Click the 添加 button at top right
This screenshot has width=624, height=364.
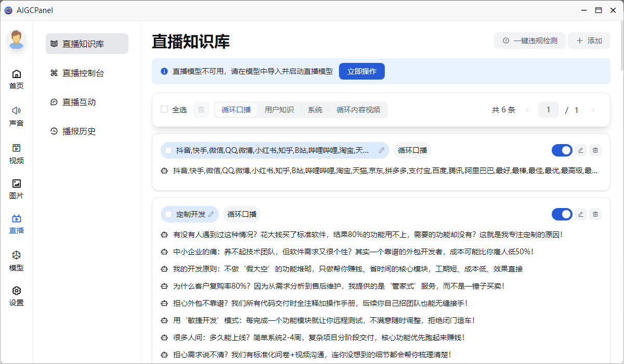589,40
